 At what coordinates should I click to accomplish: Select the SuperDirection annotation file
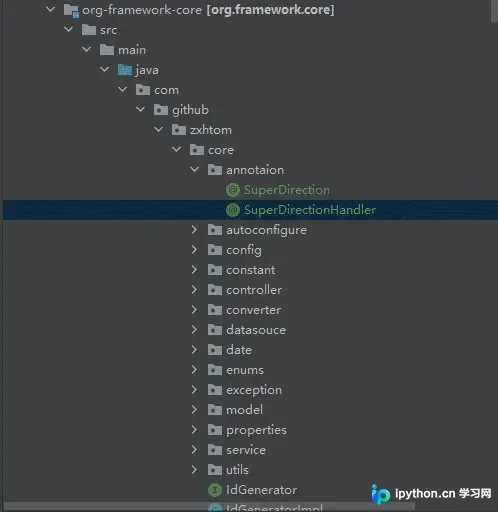(287, 190)
